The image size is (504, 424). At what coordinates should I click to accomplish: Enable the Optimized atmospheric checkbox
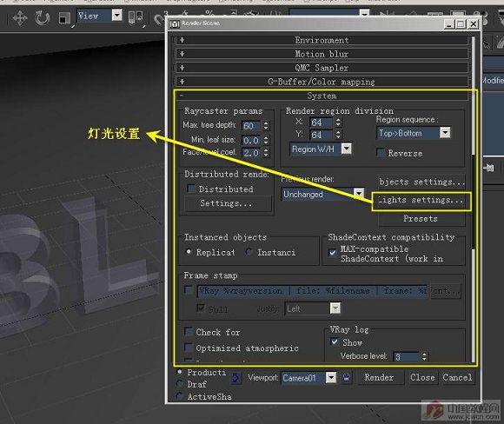pyautogui.click(x=189, y=348)
